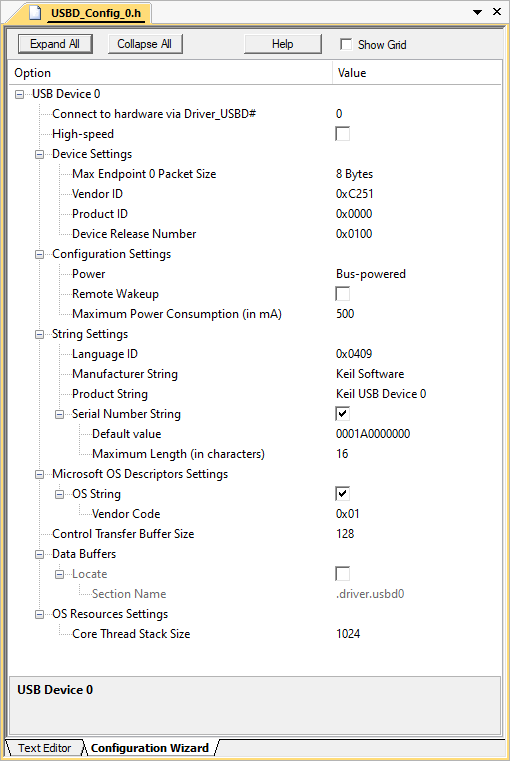Collapse the Configuration Settings group
Screen dimensions: 510x761
[x=39, y=254]
